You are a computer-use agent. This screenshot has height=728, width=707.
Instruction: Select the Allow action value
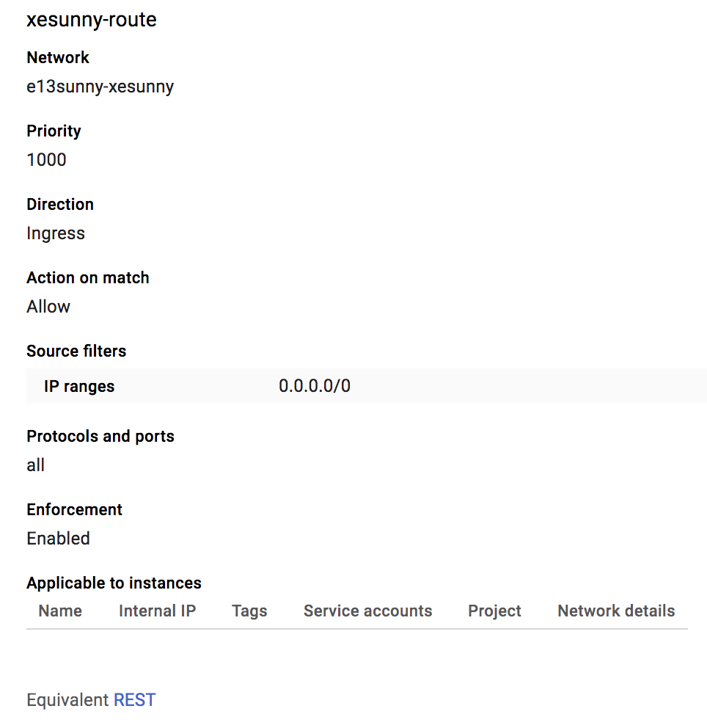point(48,307)
